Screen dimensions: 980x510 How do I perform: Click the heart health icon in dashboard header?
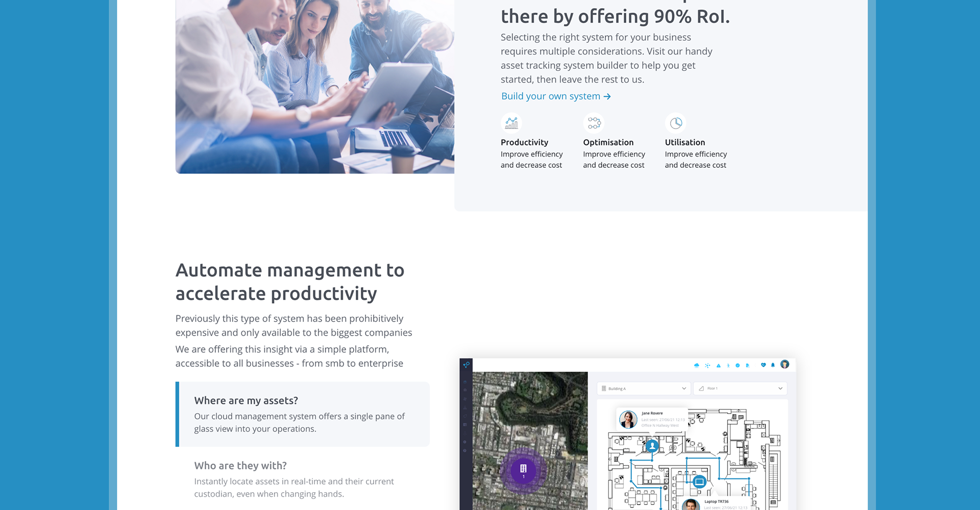pos(764,365)
